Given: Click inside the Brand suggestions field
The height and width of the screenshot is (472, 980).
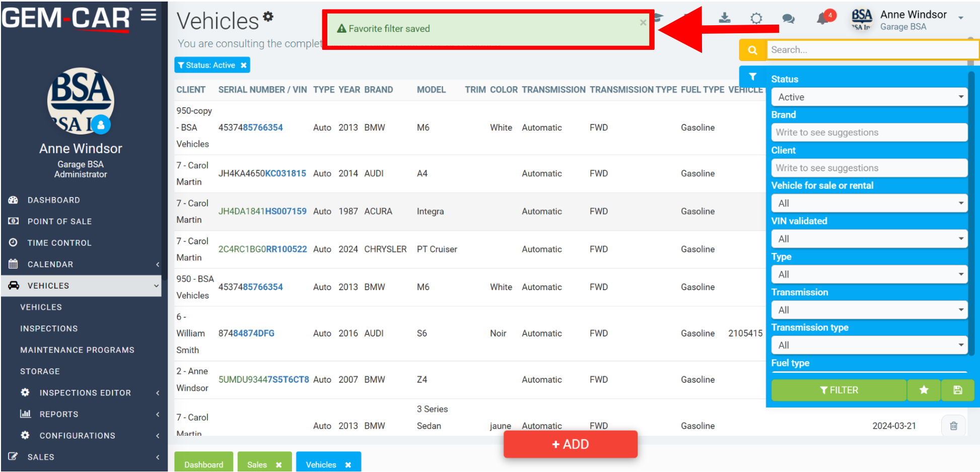Looking at the screenshot, I should pyautogui.click(x=869, y=132).
